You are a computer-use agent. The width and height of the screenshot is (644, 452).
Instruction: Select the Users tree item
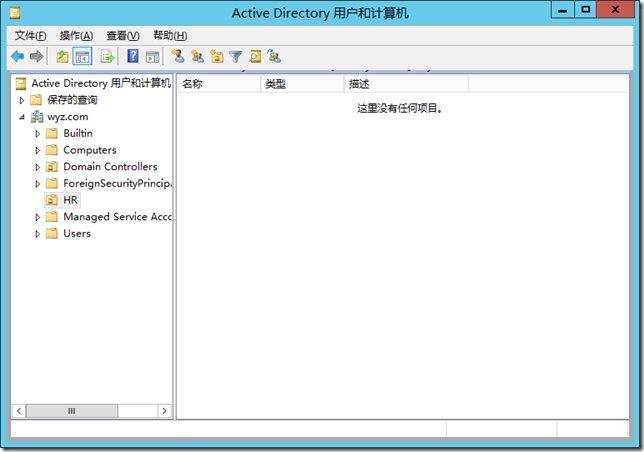[x=77, y=234]
